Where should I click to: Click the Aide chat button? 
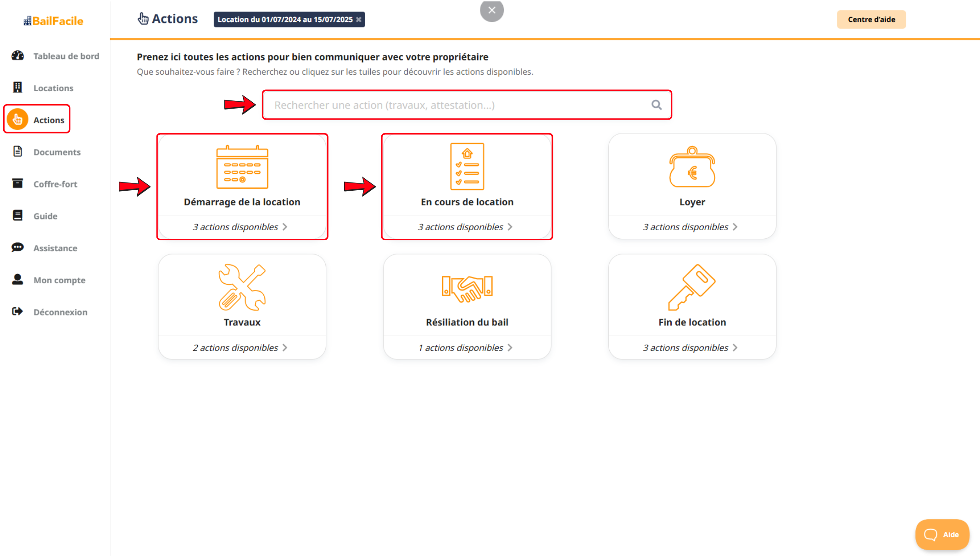(x=941, y=535)
